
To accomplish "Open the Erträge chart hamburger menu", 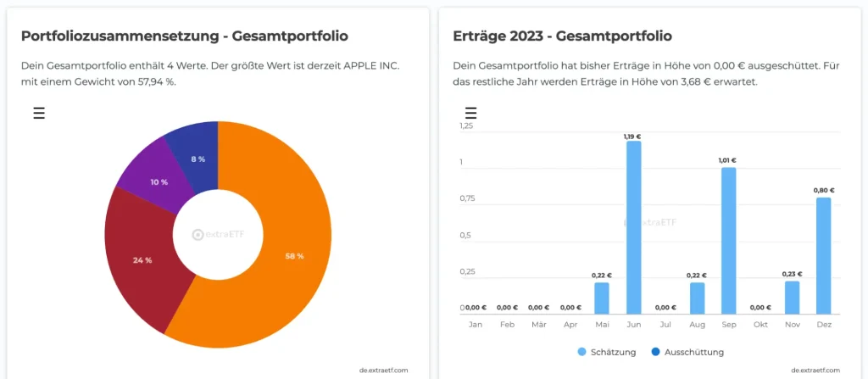I will pos(471,114).
